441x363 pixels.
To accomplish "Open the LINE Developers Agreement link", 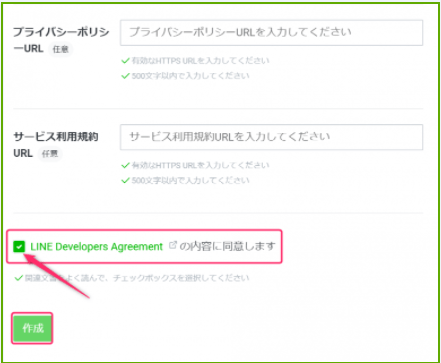I will [x=96, y=247].
